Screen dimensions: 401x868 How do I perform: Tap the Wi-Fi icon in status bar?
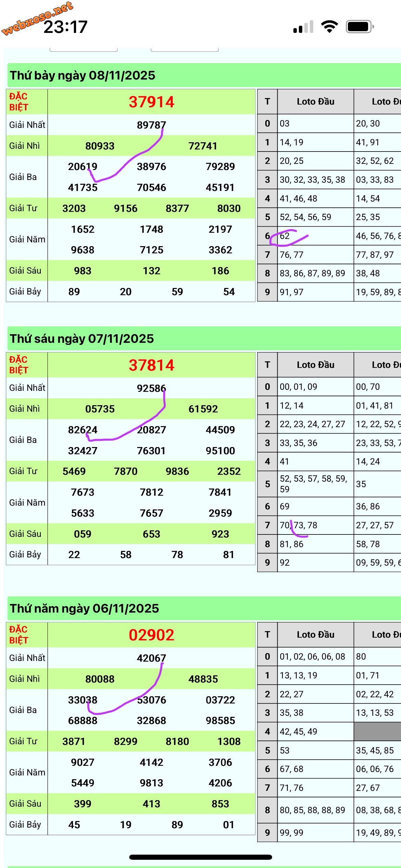pyautogui.click(x=329, y=27)
